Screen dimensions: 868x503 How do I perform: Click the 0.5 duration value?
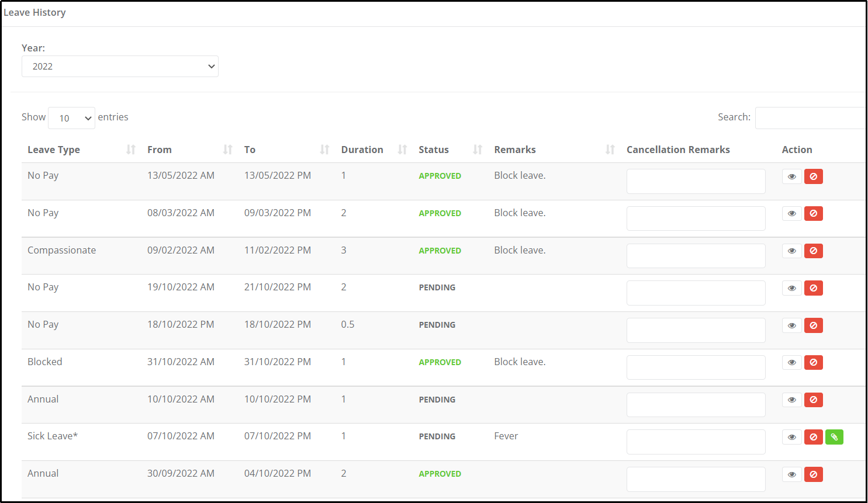coord(347,324)
